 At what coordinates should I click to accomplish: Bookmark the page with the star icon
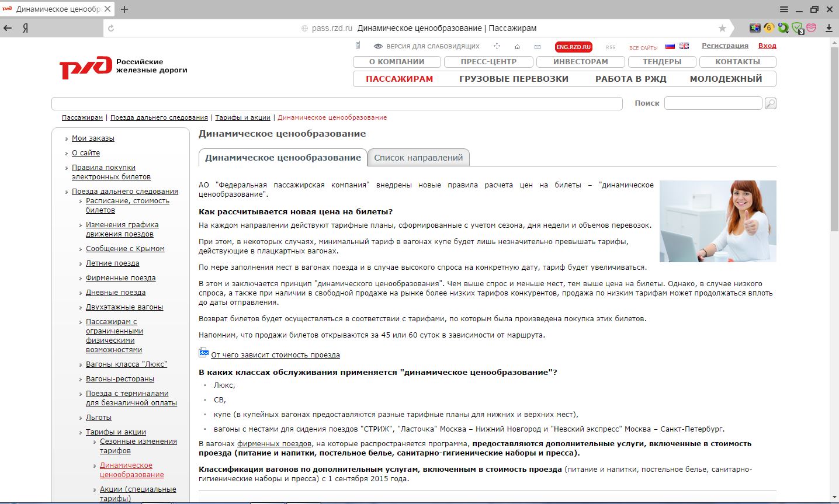(722, 28)
